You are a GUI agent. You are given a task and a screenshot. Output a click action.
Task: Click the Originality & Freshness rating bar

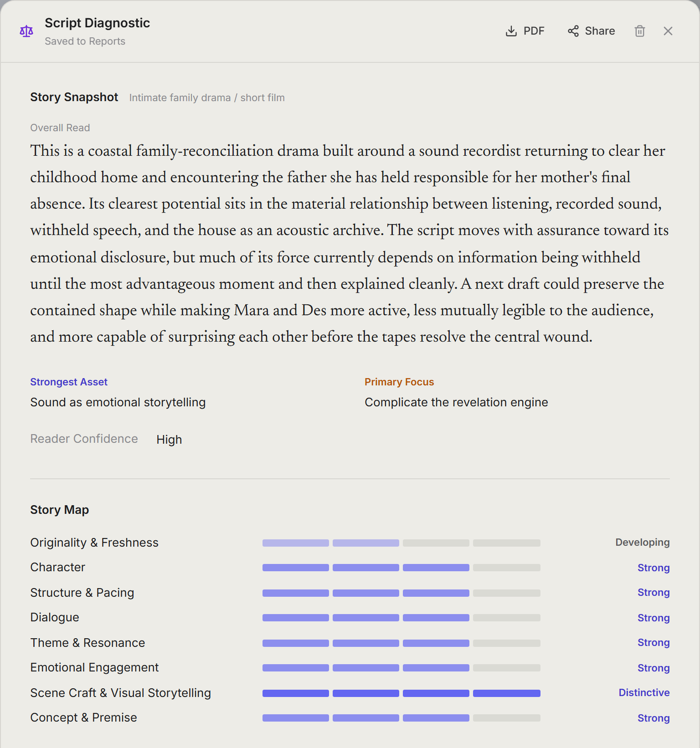pos(401,543)
